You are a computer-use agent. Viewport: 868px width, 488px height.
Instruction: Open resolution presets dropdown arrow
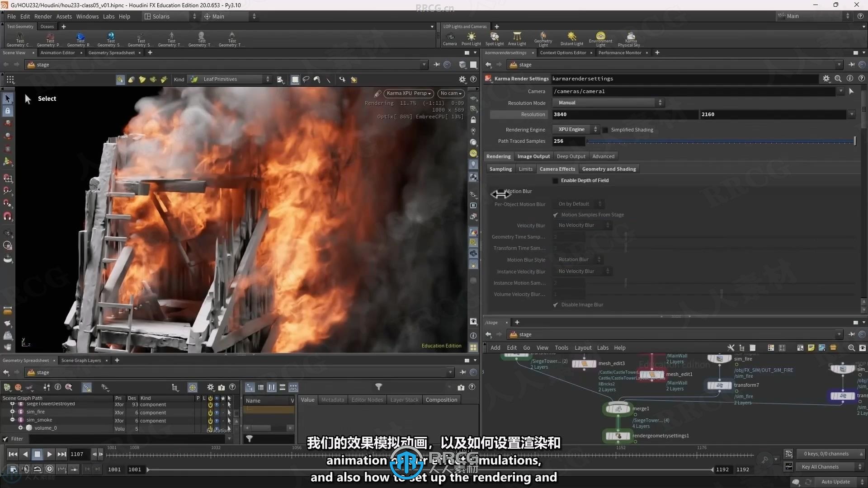(x=852, y=115)
